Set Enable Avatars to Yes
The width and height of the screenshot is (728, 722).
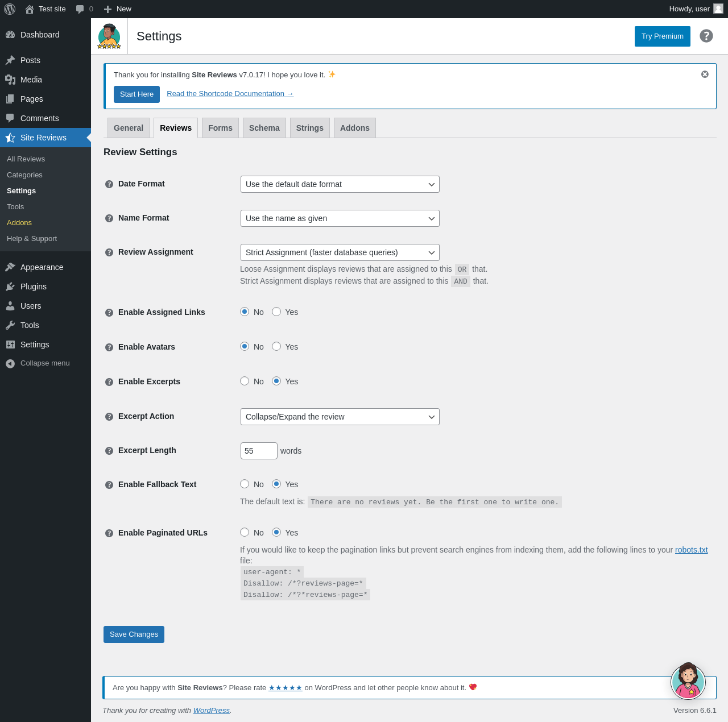tap(276, 346)
